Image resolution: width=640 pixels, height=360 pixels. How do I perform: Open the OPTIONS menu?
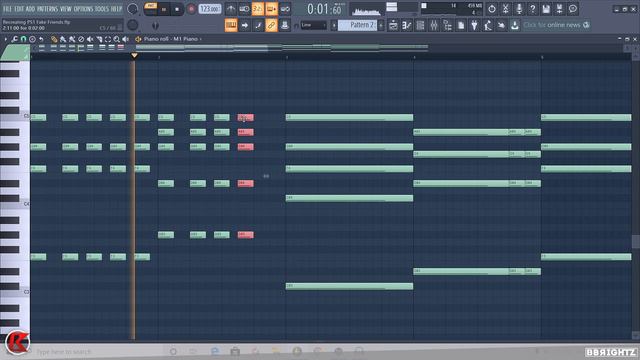coord(83,9)
